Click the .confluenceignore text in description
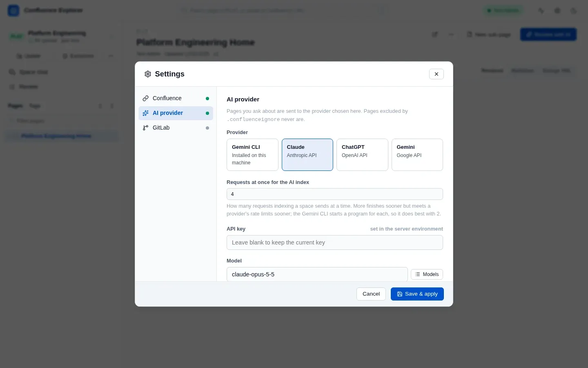Screen dimensions: 588x368 tap(253, 119)
